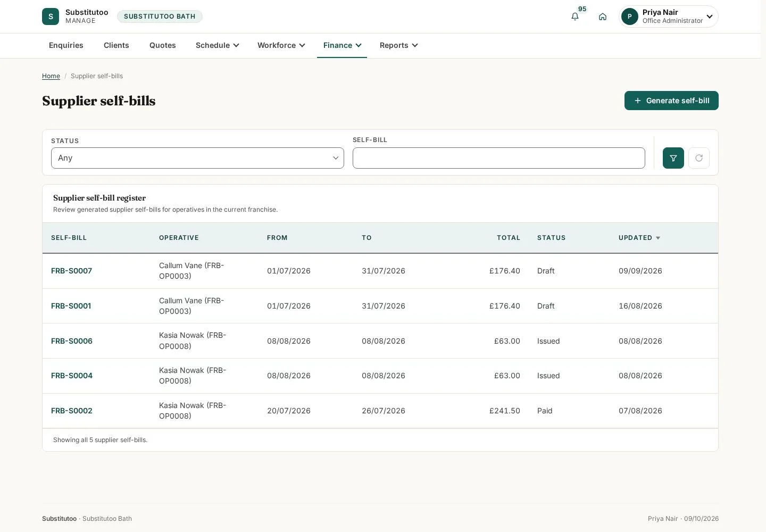Open self-bill FRB-S0002
This screenshot has width=766, height=532.
(71, 411)
